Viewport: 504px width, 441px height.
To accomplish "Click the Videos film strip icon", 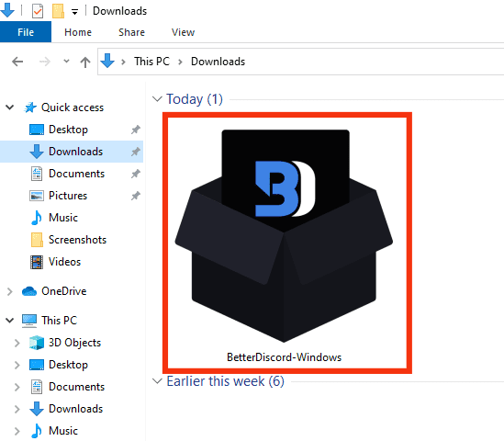I will (x=37, y=262).
